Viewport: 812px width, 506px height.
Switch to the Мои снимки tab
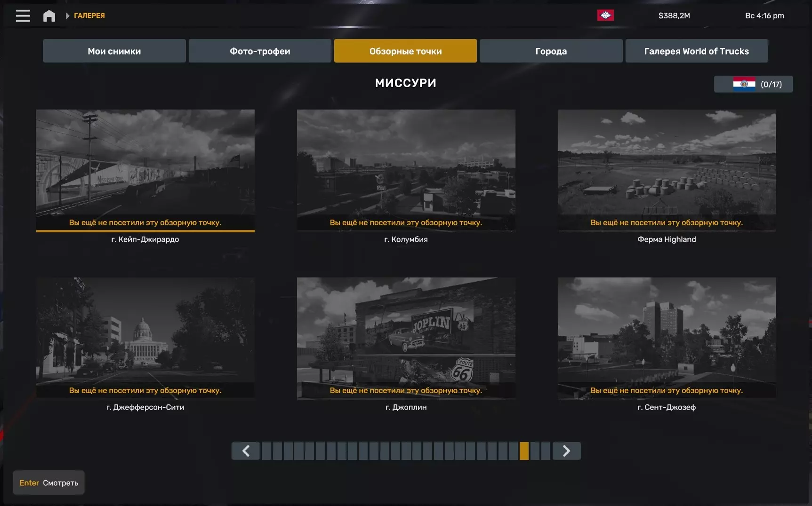coord(114,51)
